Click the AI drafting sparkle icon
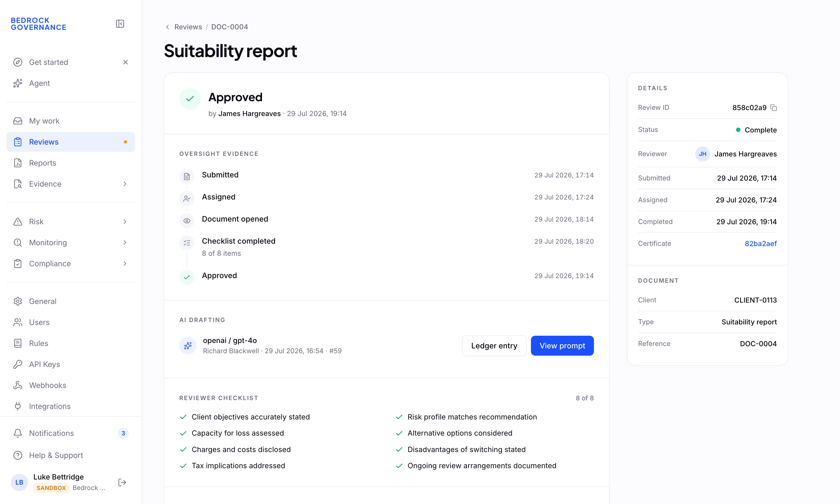This screenshot has width=840, height=504. coord(188,346)
